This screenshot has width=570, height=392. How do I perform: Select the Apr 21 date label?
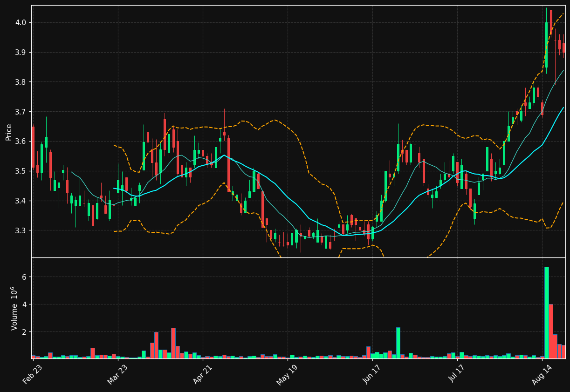[202, 375]
